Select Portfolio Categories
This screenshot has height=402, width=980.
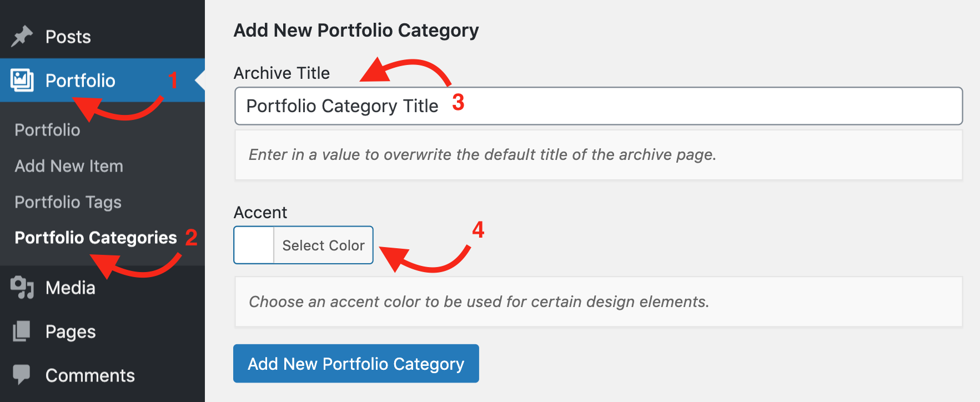pyautogui.click(x=95, y=238)
